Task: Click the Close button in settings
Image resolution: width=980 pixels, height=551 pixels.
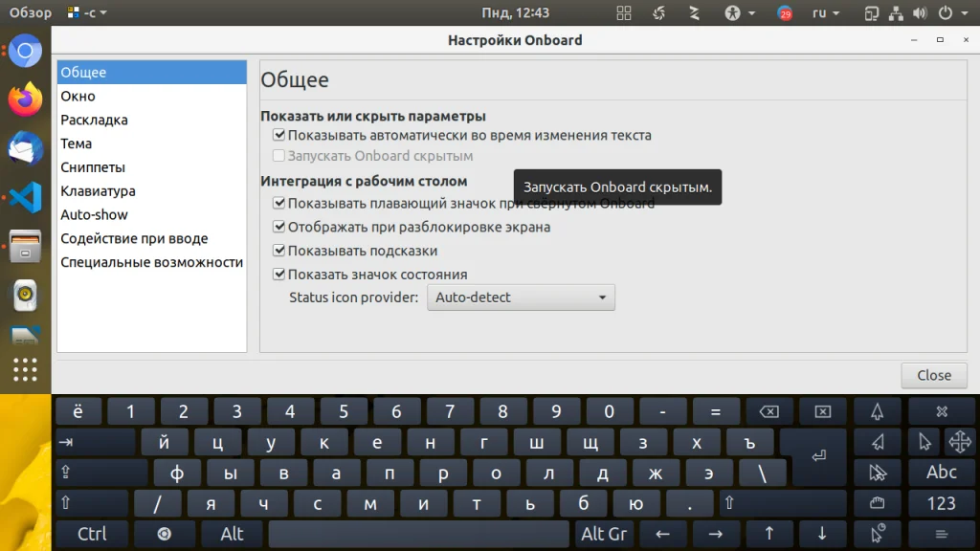Action: point(934,375)
